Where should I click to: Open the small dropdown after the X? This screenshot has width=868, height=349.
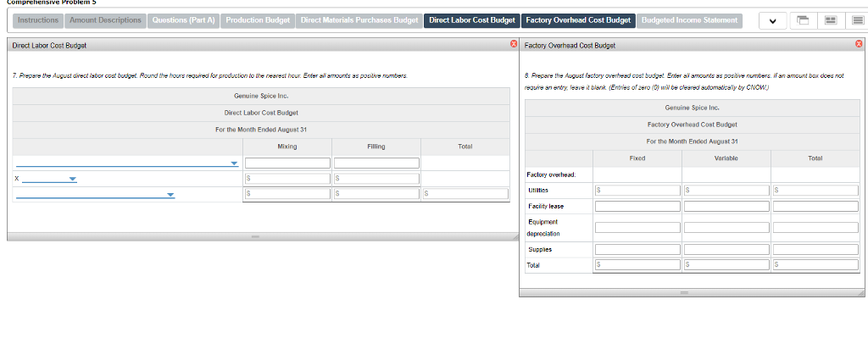[72, 179]
